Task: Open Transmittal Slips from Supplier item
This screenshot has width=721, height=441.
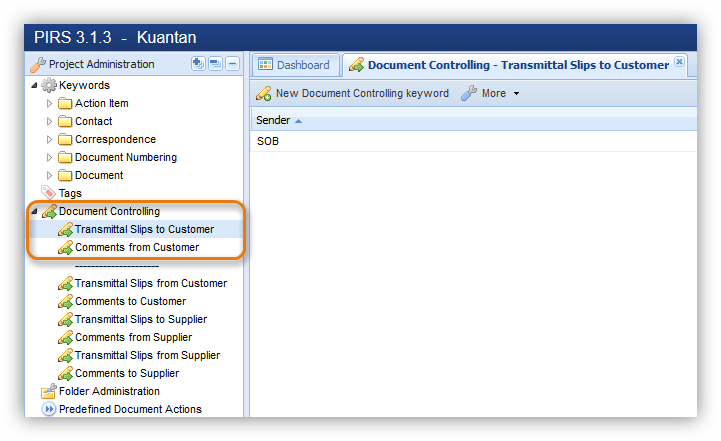Action: (x=147, y=355)
